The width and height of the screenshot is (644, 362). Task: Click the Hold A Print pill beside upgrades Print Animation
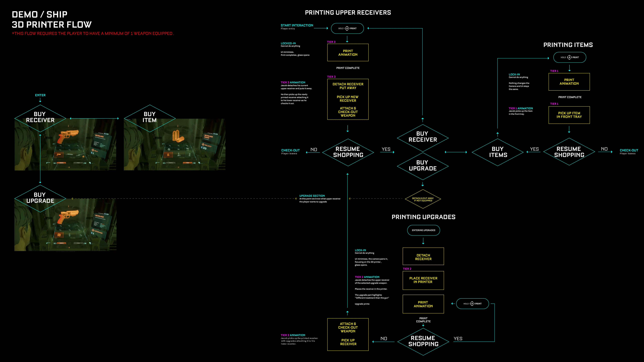tap(472, 304)
